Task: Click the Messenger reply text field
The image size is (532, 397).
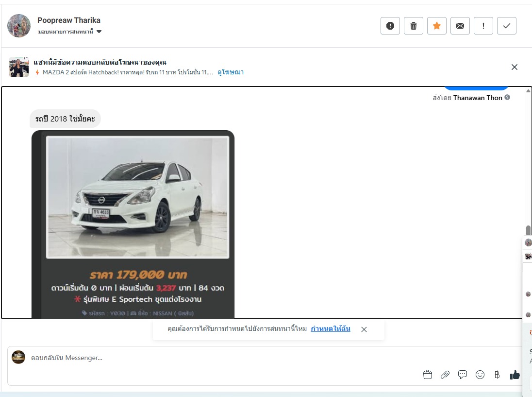Action: coord(218,358)
